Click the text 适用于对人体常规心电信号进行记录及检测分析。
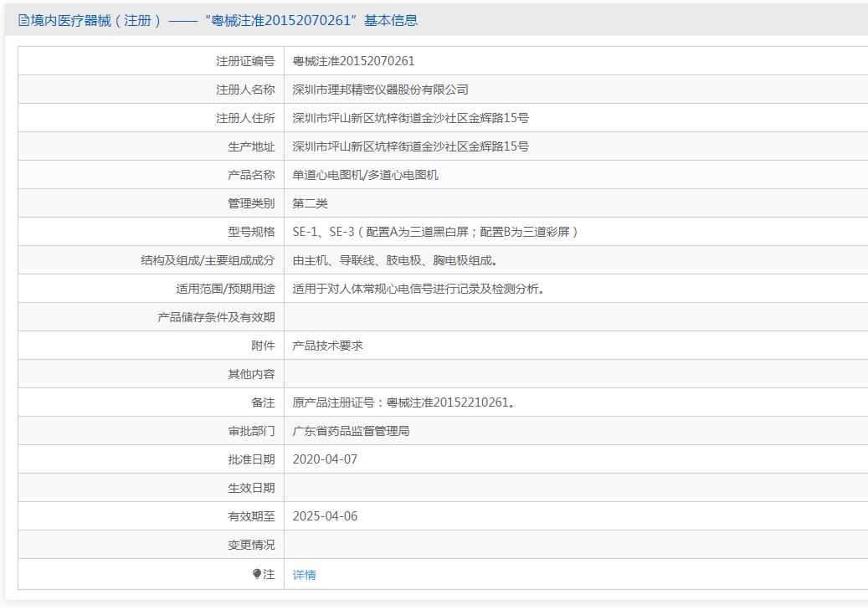868x610 pixels. [418, 289]
